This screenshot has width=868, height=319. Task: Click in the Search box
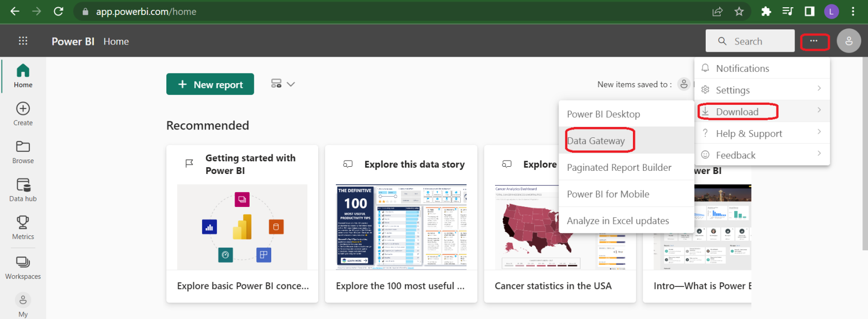coord(750,41)
